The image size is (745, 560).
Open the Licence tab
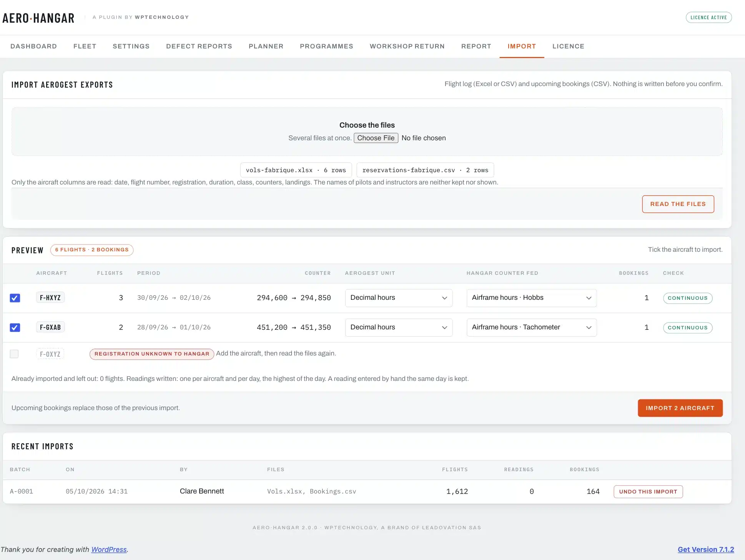coord(568,47)
